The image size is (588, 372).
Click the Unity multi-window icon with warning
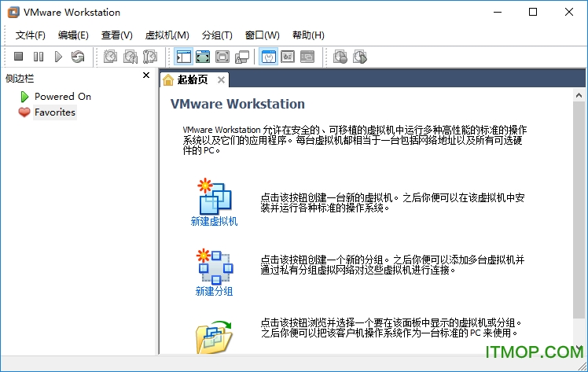tap(242, 57)
